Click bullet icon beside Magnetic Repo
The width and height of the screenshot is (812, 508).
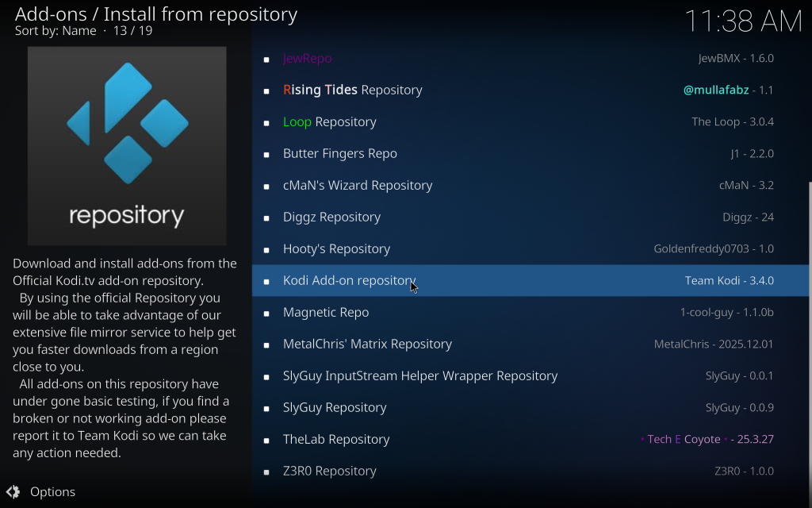pyautogui.click(x=266, y=313)
